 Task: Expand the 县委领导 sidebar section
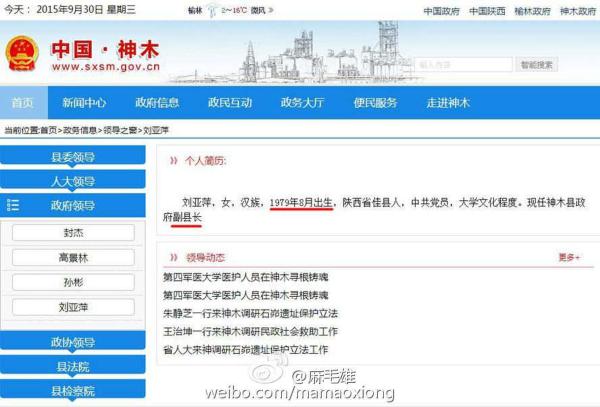(73, 157)
